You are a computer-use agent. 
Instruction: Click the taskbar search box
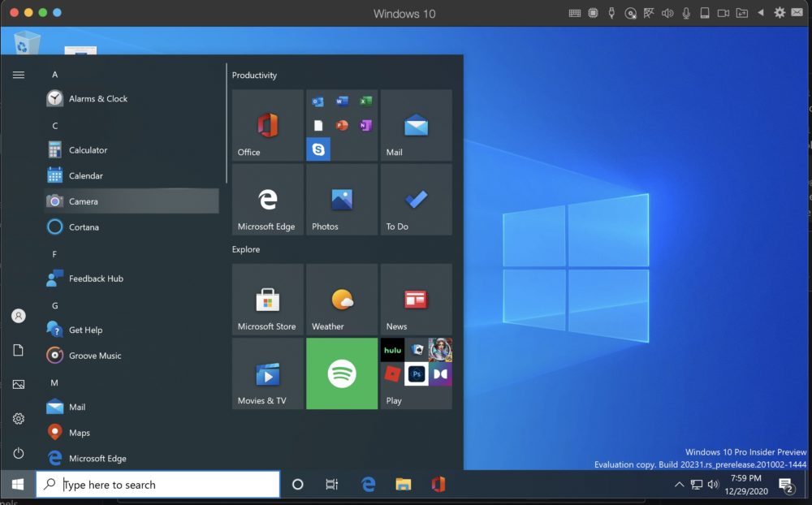[x=158, y=484]
